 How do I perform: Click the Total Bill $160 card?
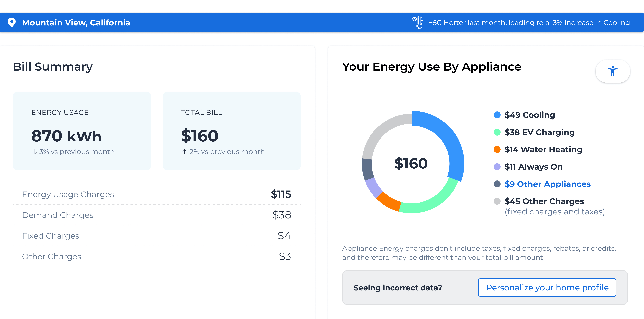tap(232, 131)
